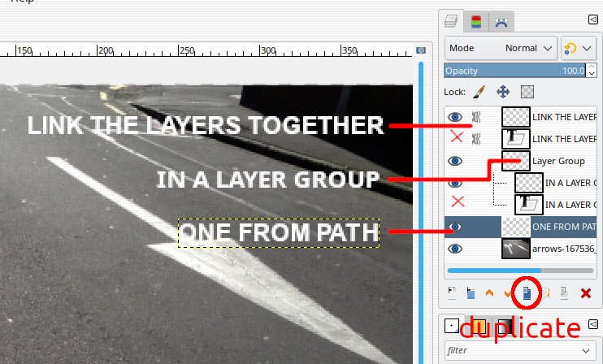Viewport: 603px width, 364px height.
Task: Click the ONE FROM PAT layer thumbnail
Action: pyautogui.click(x=516, y=227)
